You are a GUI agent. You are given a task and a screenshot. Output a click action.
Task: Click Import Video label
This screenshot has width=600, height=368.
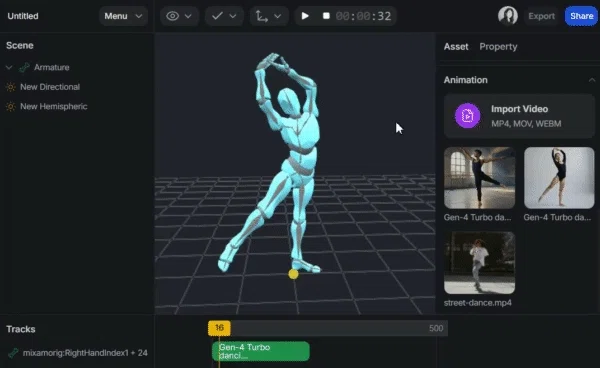coord(519,109)
